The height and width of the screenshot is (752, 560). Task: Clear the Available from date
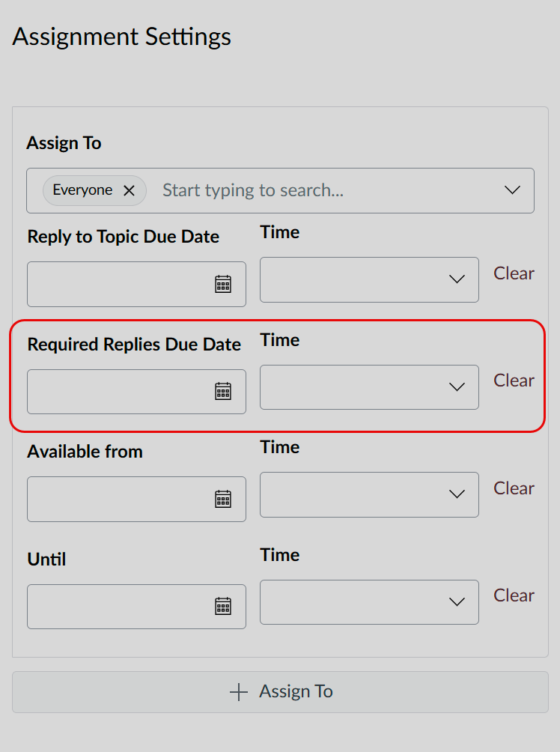click(514, 488)
